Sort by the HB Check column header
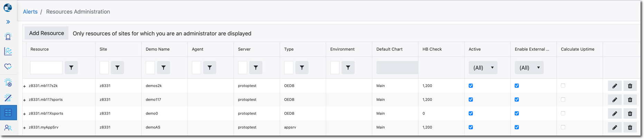 [432, 49]
